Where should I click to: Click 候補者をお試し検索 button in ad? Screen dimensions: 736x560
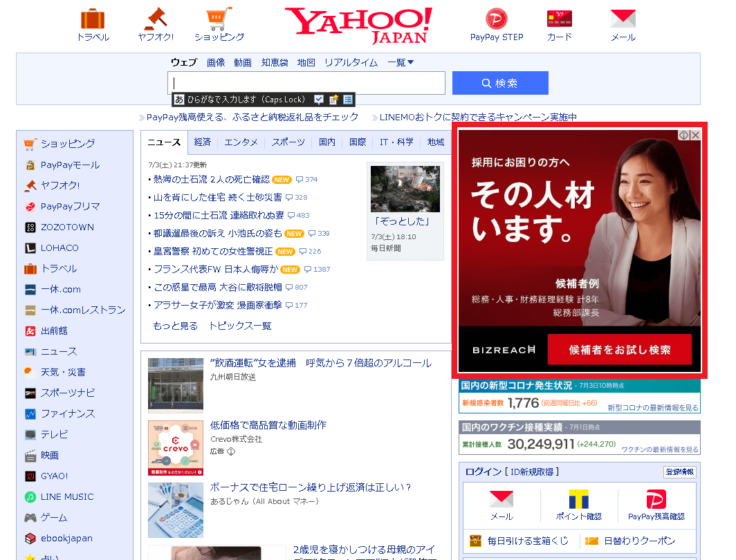(x=620, y=349)
